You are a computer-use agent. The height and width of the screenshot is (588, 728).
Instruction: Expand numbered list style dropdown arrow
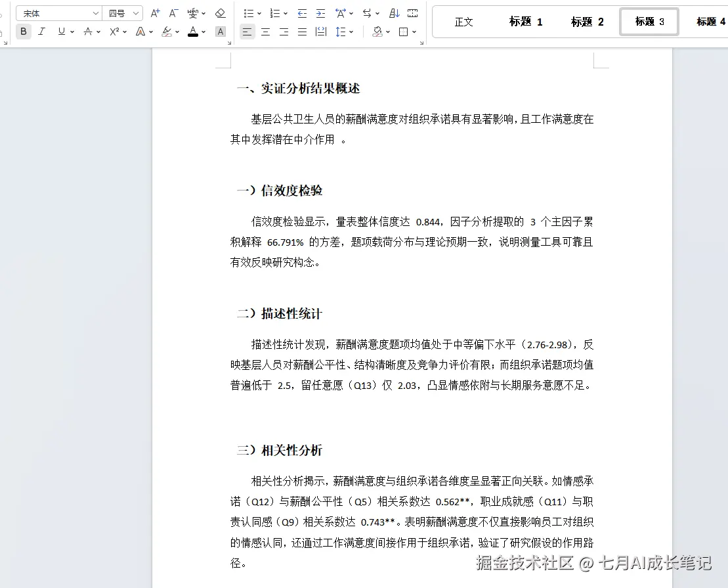point(286,14)
